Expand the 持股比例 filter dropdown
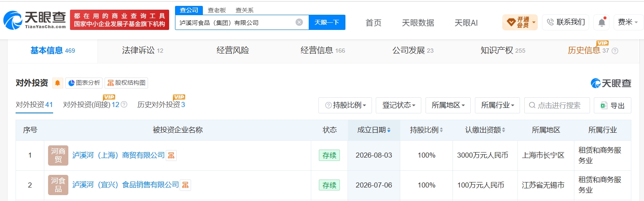This screenshot has height=201, width=644. 345,105
